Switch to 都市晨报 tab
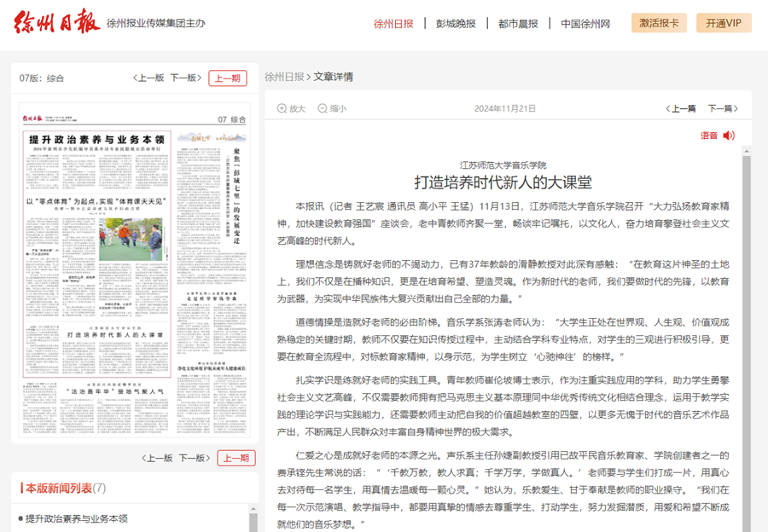 tap(518, 23)
